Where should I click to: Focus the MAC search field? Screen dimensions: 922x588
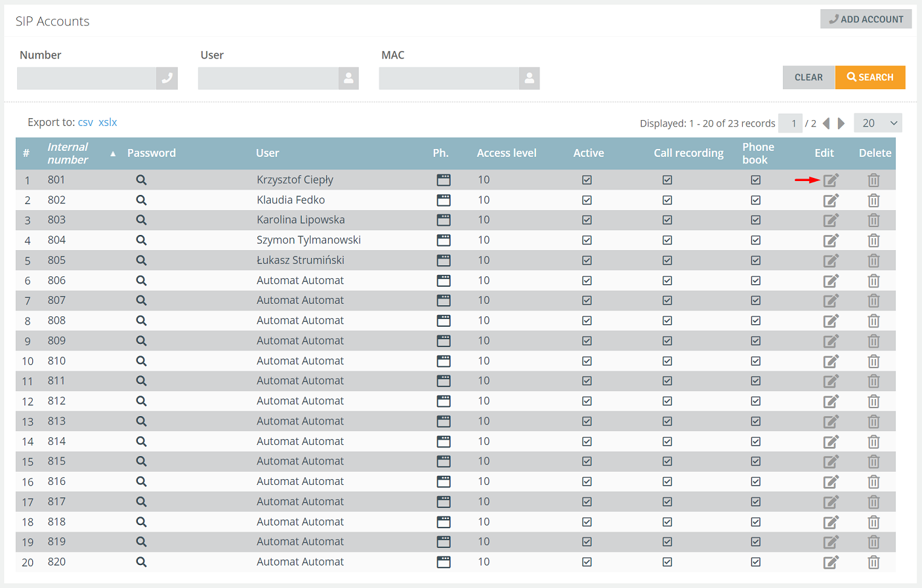click(x=449, y=78)
